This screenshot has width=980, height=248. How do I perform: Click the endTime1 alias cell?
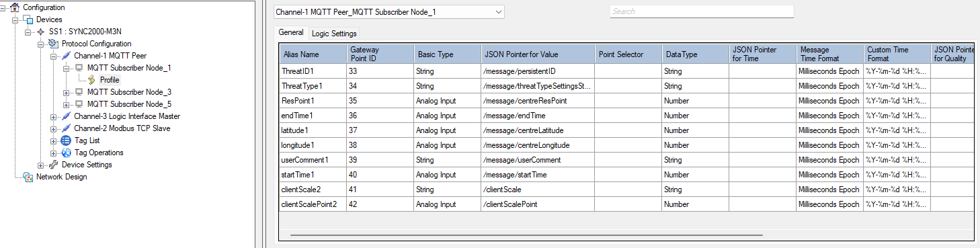(x=313, y=116)
